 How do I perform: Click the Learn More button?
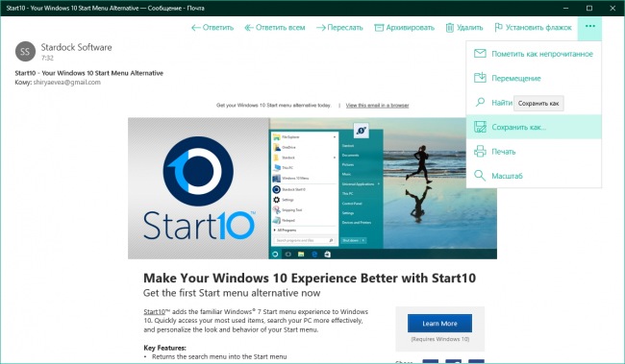tap(439, 324)
